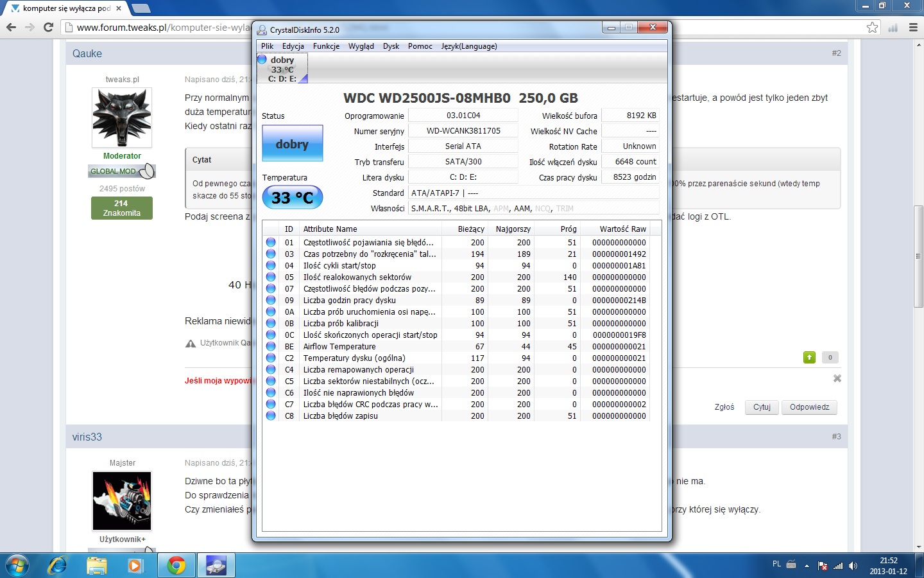The width and height of the screenshot is (924, 578).
Task: Click the status orb for attribute C6
Action: coord(271,393)
